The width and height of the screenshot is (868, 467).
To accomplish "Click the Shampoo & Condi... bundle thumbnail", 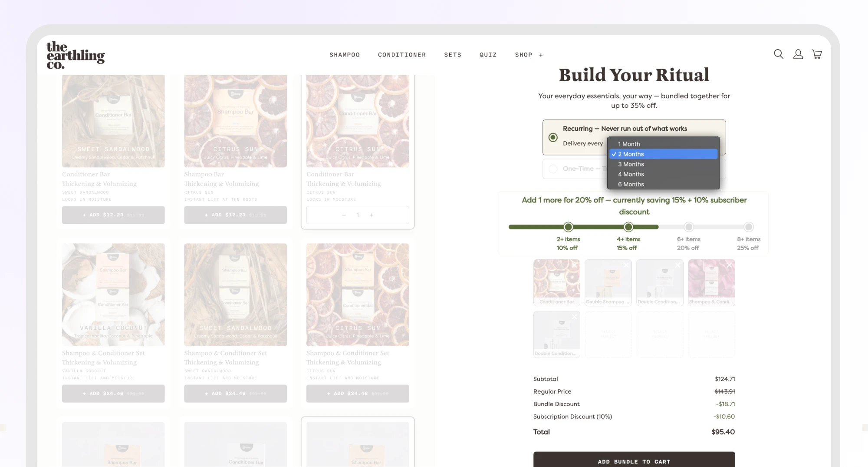I will click(x=711, y=283).
